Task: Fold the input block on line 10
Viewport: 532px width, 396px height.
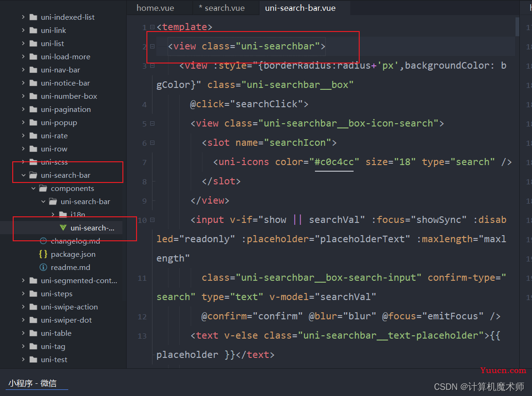Action: (x=153, y=220)
